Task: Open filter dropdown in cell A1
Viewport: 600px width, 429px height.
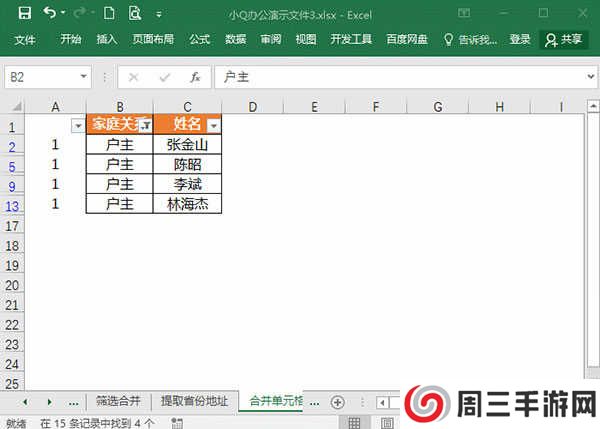Action: pyautogui.click(x=78, y=125)
